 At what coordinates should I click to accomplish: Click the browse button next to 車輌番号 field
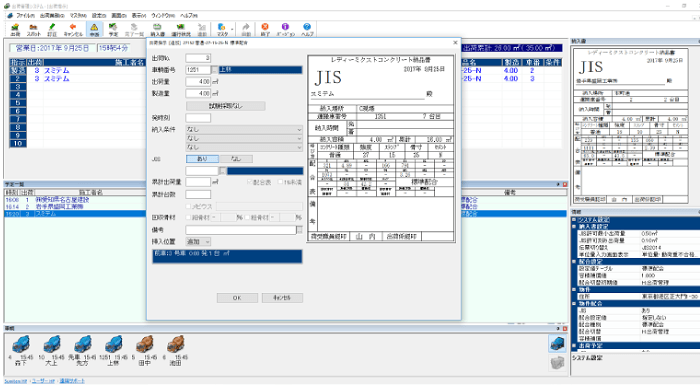click(215, 70)
